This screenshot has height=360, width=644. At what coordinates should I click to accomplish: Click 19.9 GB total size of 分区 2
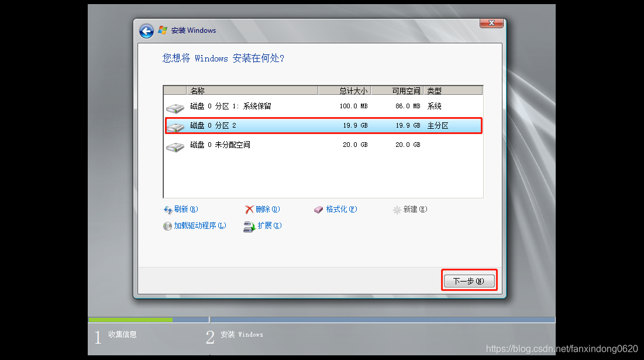(355, 125)
